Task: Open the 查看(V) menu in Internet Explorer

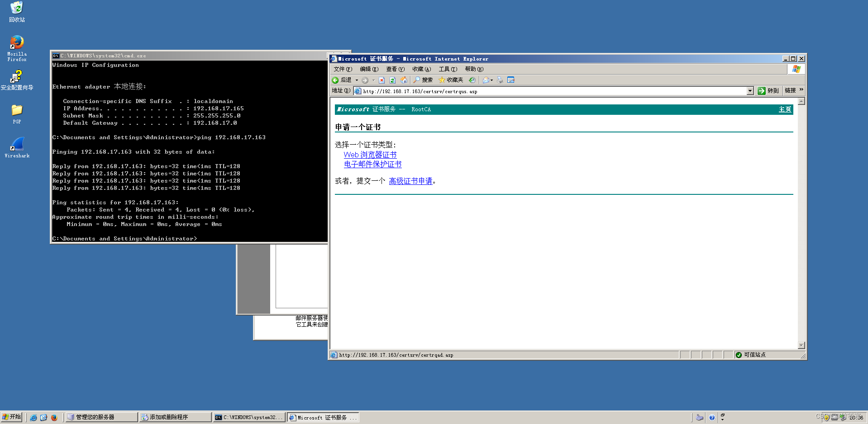Action: [395, 69]
